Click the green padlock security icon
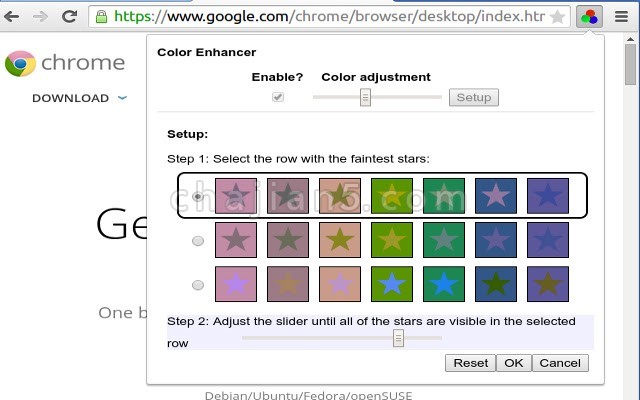The image size is (640, 400). [101, 17]
